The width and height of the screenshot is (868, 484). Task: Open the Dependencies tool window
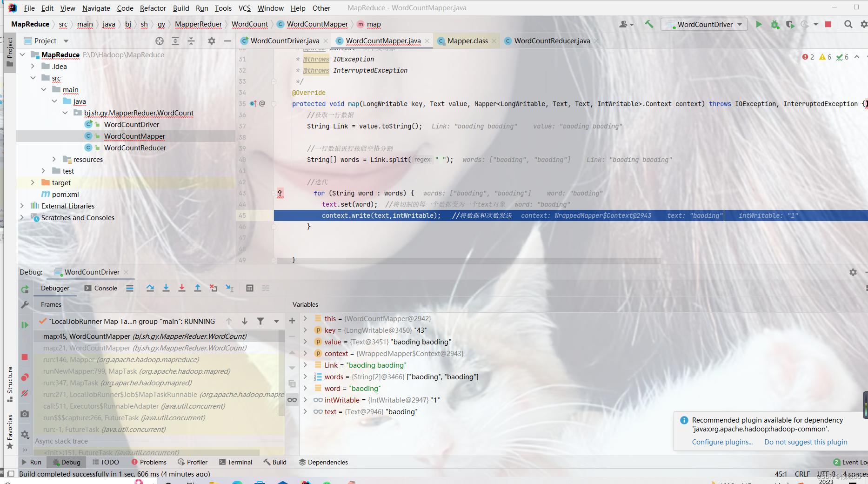(x=323, y=462)
